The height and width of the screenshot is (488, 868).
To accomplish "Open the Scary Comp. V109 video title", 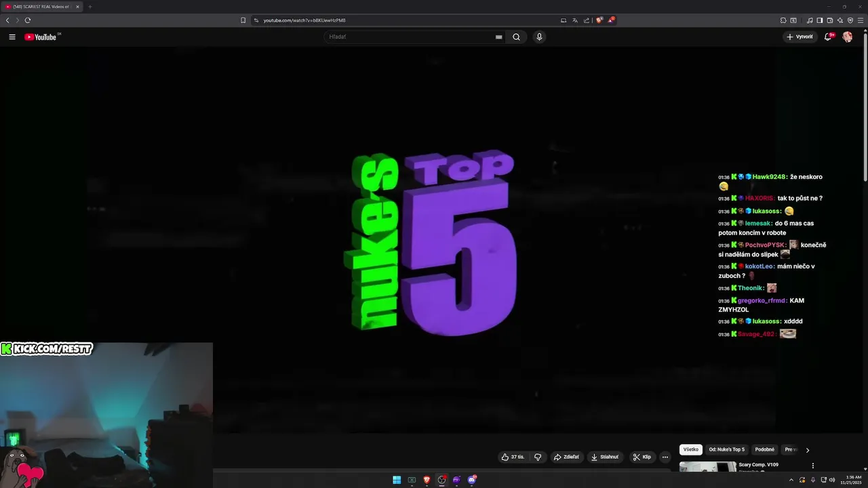I will [758, 465].
